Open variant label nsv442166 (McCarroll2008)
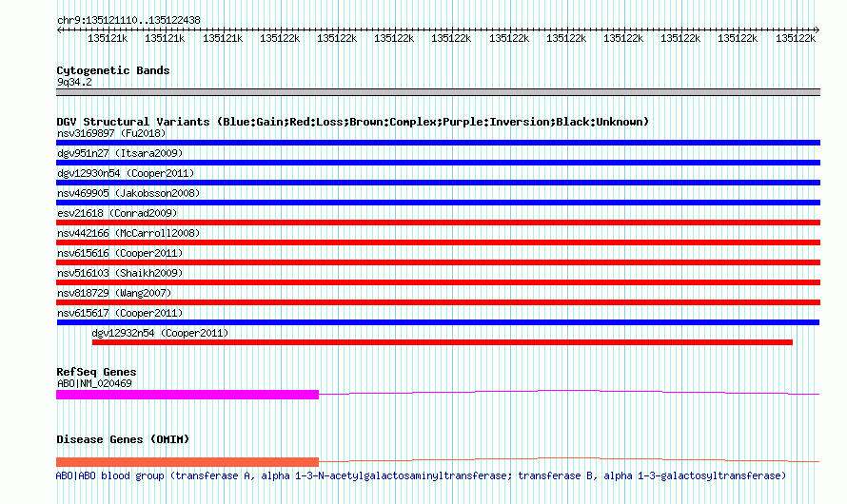The height and width of the screenshot is (504, 847). [x=128, y=233]
